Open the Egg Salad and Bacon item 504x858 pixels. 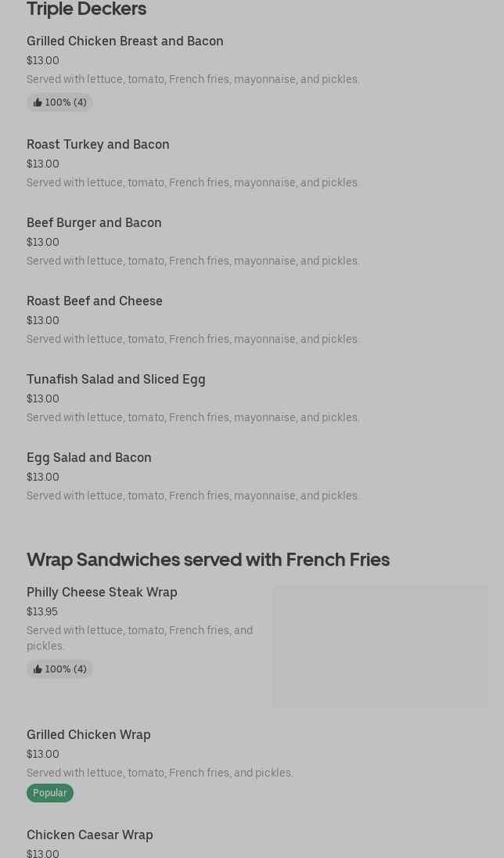tap(89, 457)
